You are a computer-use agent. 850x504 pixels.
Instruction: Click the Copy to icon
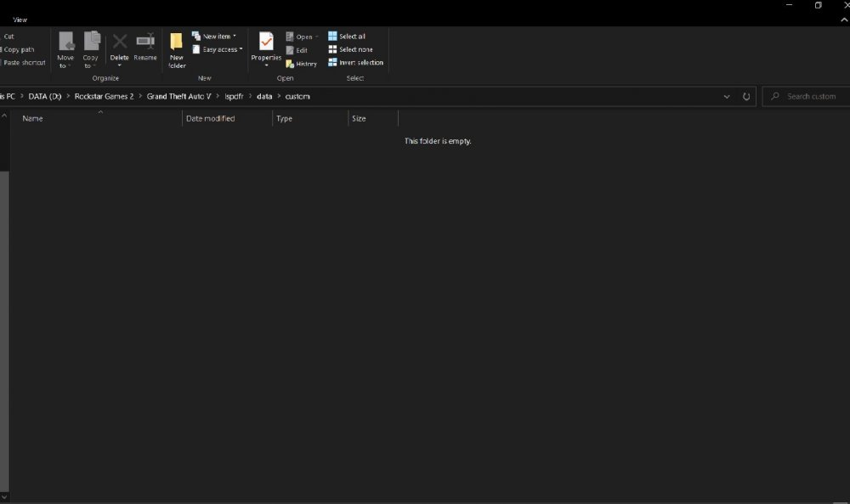pos(92,41)
